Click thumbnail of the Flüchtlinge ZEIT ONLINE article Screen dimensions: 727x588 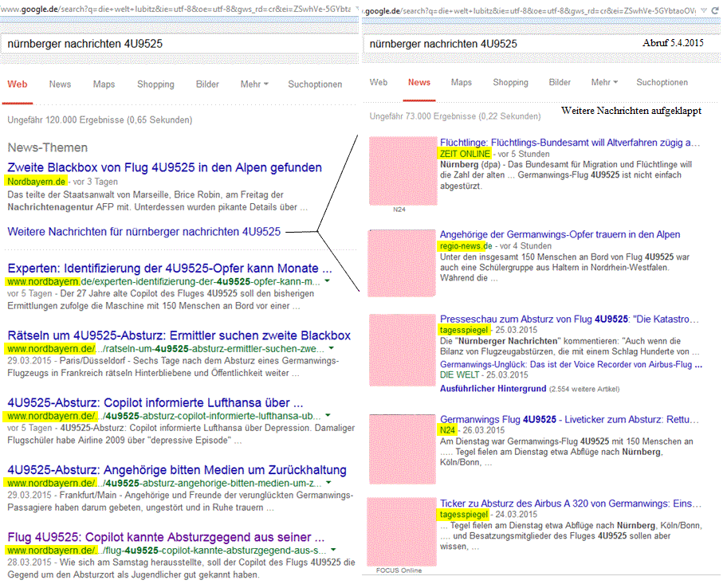403,171
